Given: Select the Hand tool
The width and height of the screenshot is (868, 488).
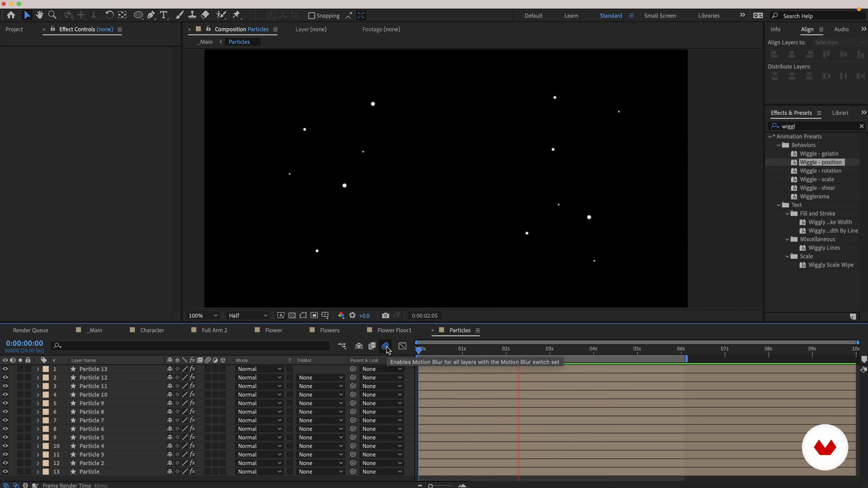Looking at the screenshot, I should [x=39, y=15].
